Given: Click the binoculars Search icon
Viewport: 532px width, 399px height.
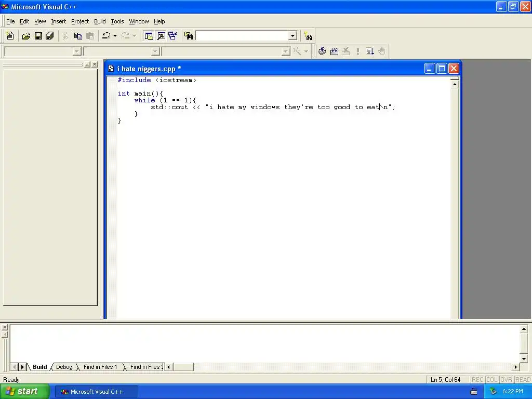Looking at the screenshot, I should [x=309, y=36].
